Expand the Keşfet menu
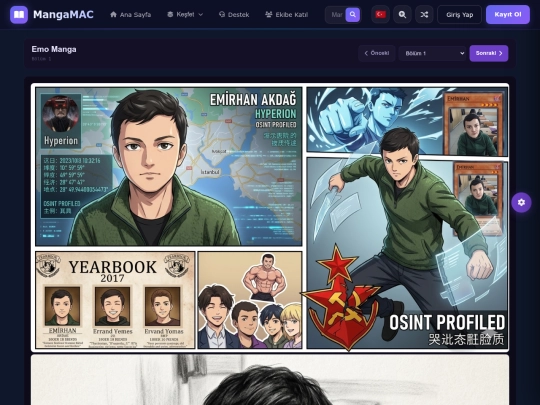Image resolution: width=540 pixels, height=405 pixels. tap(185, 14)
